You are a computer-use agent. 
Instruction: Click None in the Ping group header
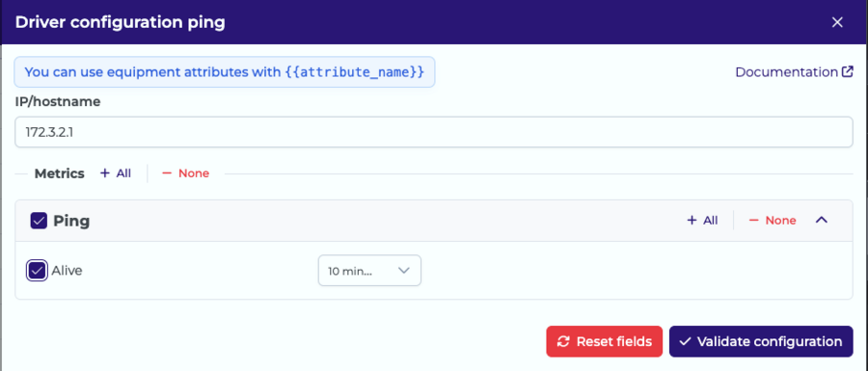click(x=773, y=221)
